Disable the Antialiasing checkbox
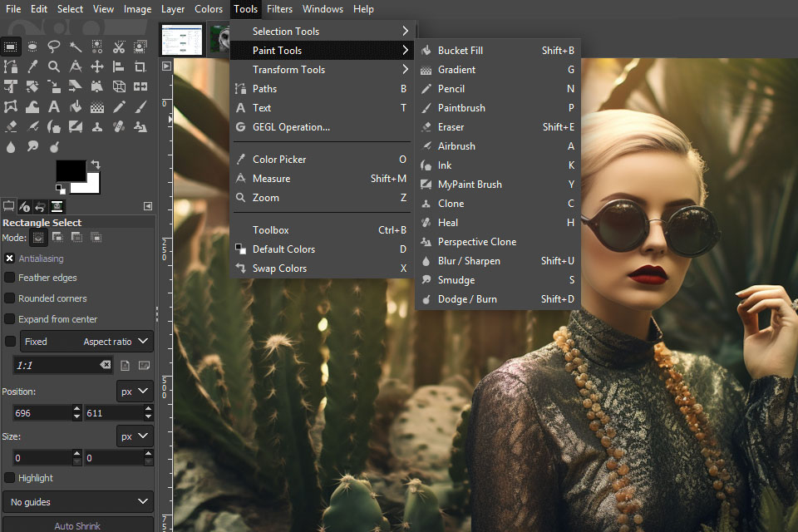Viewport: 798px width, 532px height. pyautogui.click(x=10, y=259)
